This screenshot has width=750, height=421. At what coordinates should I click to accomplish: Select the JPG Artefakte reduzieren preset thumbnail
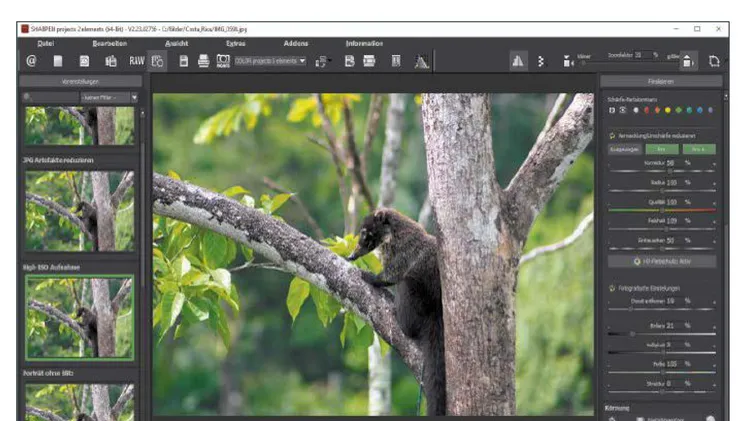tap(79, 211)
